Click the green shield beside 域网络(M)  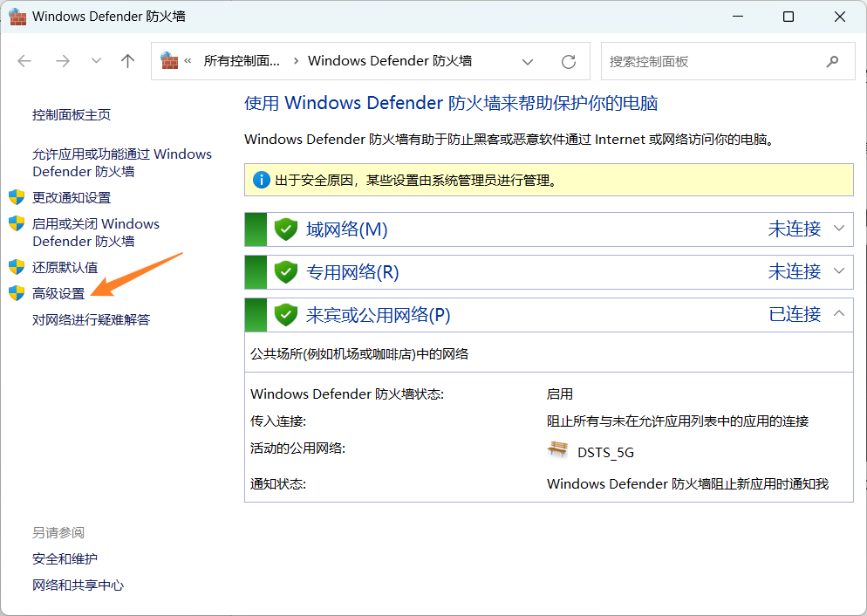click(286, 229)
